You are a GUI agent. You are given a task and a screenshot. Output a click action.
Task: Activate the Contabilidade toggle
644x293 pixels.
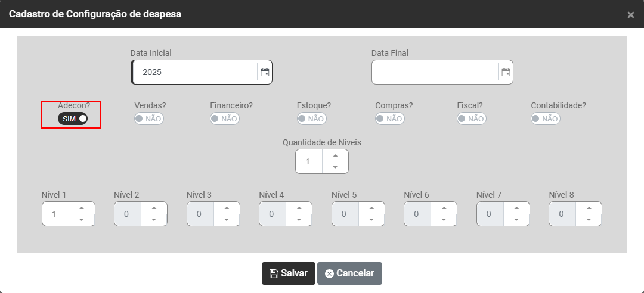(546, 119)
